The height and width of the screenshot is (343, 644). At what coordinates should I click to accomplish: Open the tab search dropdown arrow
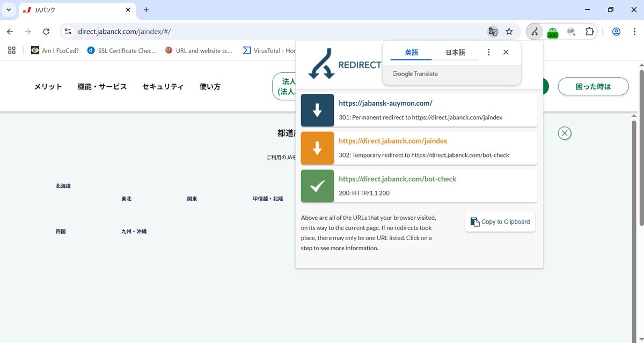pyautogui.click(x=9, y=10)
